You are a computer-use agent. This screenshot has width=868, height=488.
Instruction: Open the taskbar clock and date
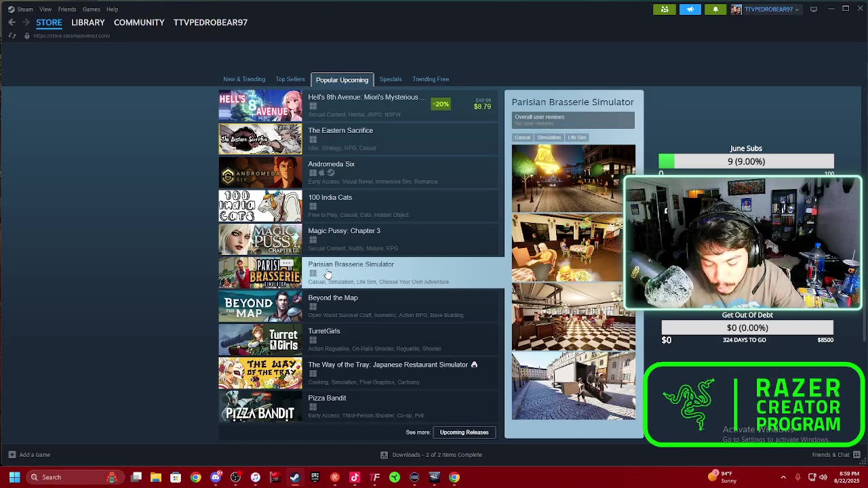[x=846, y=477]
